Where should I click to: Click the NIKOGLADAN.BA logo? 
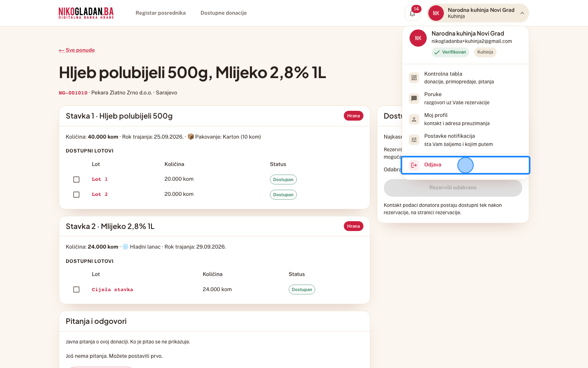pyautogui.click(x=86, y=13)
